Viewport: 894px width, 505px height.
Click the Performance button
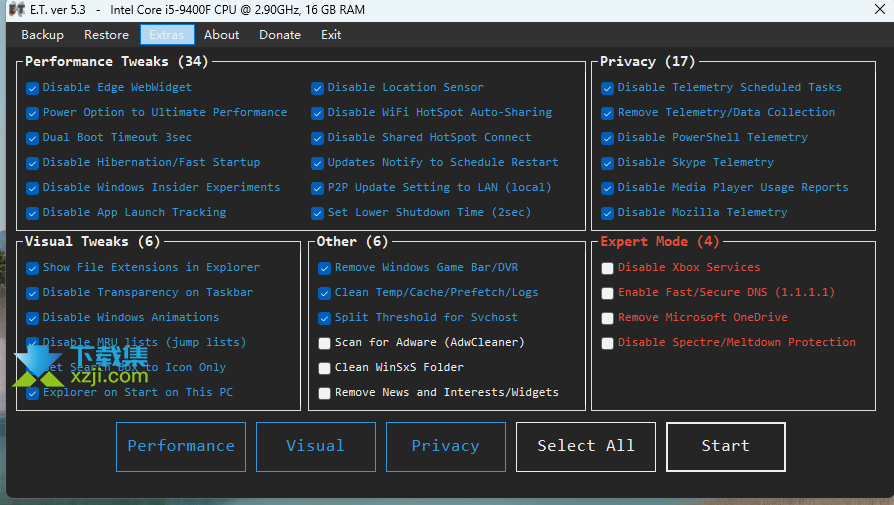(x=181, y=447)
